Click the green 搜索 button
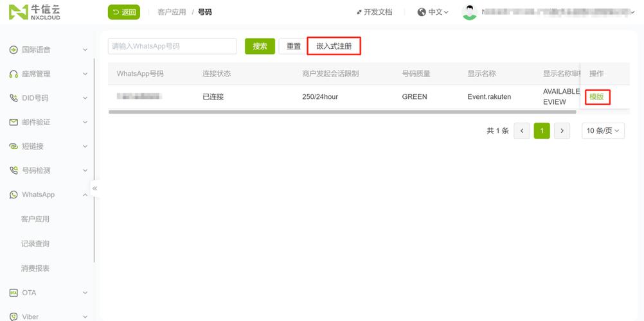The image size is (644, 321). [x=260, y=46]
